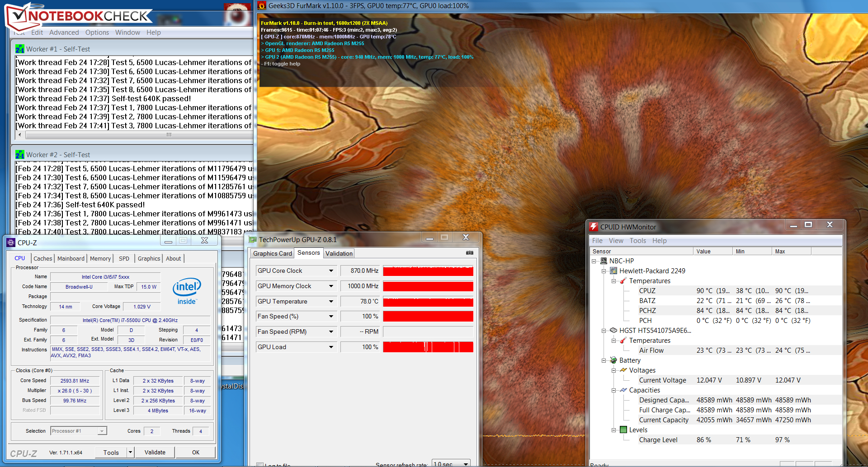868x467 pixels.
Task: Open the GPU Temperature sensor dropdown
Action: (x=331, y=302)
